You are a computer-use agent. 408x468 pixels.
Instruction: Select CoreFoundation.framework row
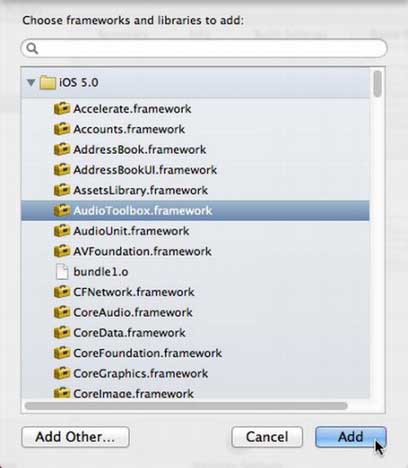pos(195,353)
